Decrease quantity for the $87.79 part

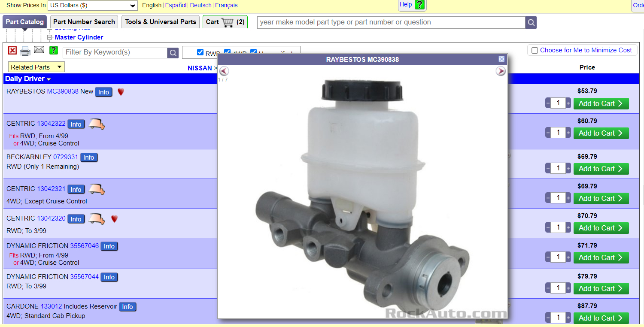point(548,318)
